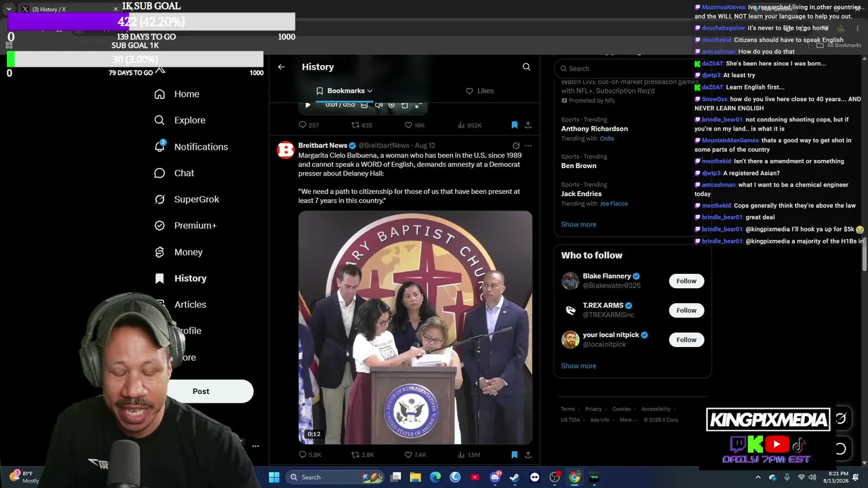The image size is (868, 488).
Task: Open Grok actions on Breitbart News post
Action: point(516,146)
